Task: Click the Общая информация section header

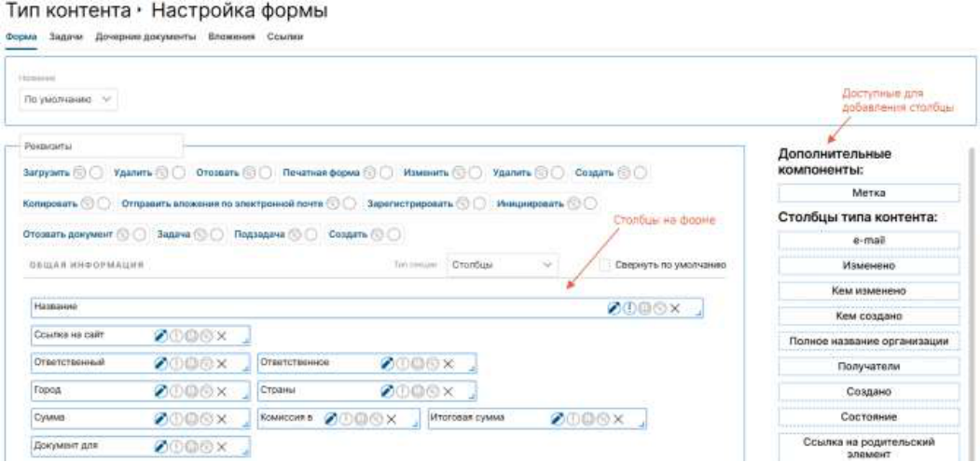Action: [86, 265]
